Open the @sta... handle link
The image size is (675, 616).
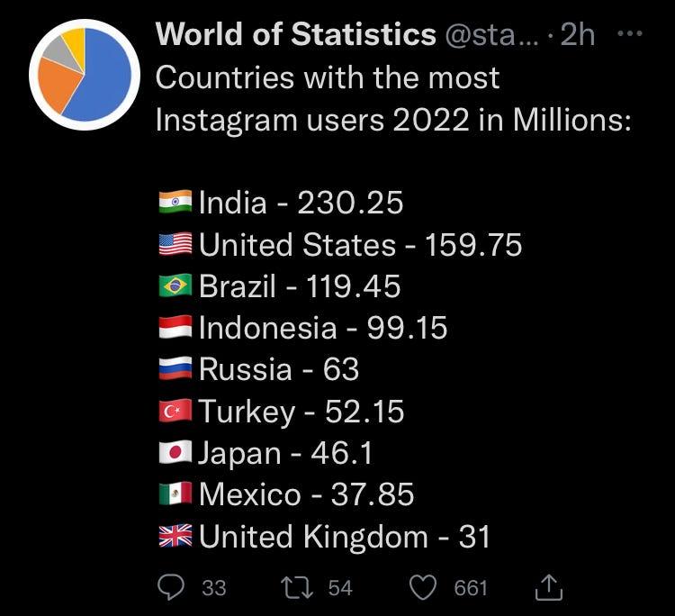491,35
